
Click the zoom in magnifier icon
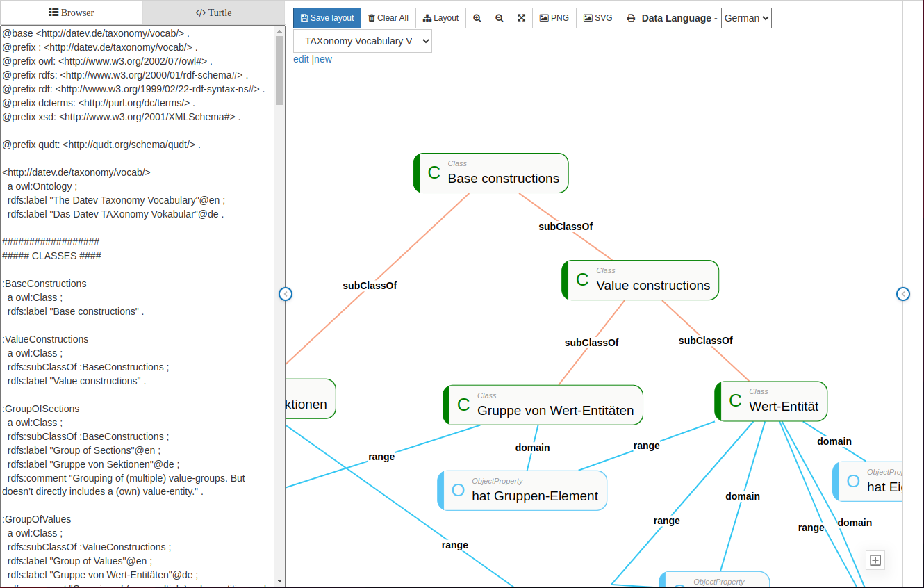(x=477, y=18)
